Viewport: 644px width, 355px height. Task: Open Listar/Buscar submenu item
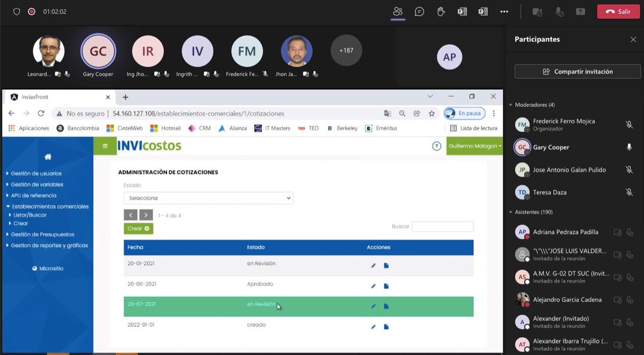(30, 215)
